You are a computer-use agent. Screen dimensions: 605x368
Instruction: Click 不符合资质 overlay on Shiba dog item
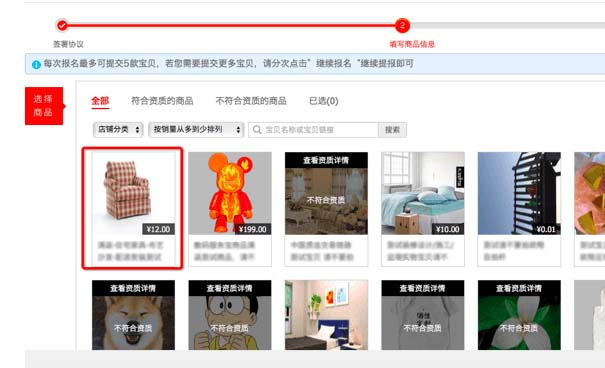click(133, 328)
